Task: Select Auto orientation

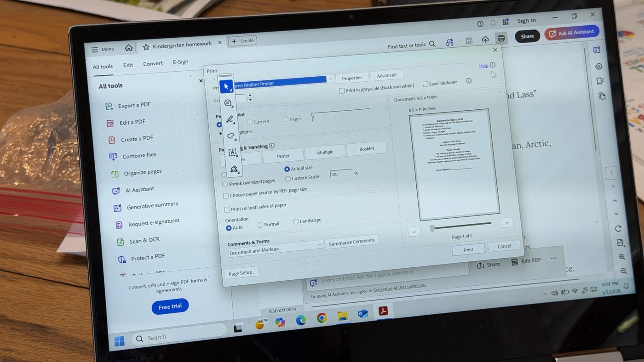Action: pyautogui.click(x=229, y=228)
